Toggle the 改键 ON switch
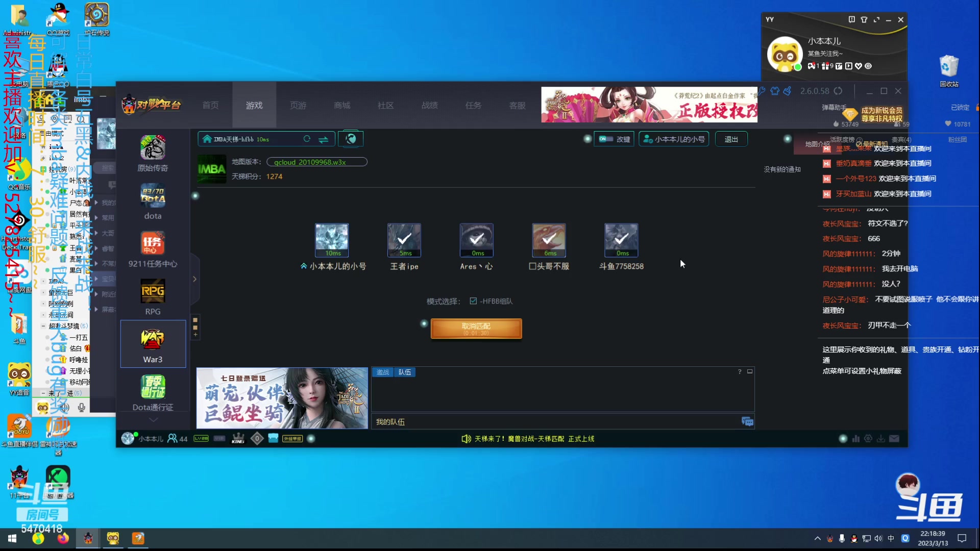Image resolution: width=980 pixels, height=551 pixels. point(605,139)
